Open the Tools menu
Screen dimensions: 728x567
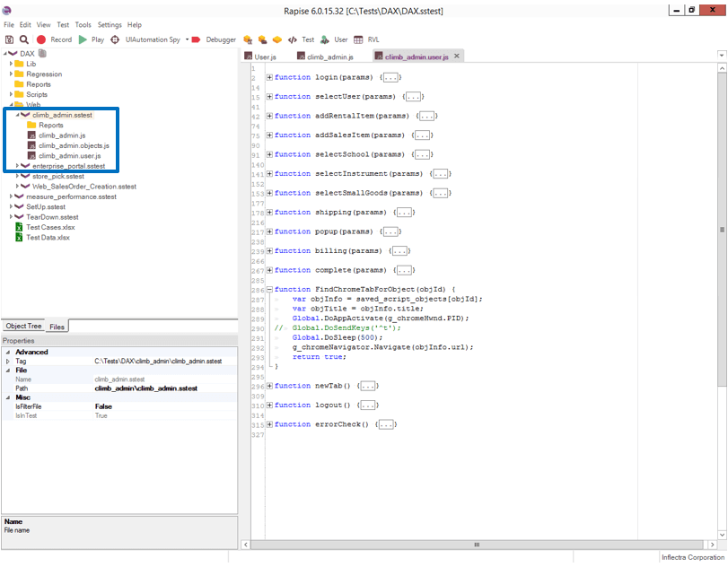click(x=83, y=25)
